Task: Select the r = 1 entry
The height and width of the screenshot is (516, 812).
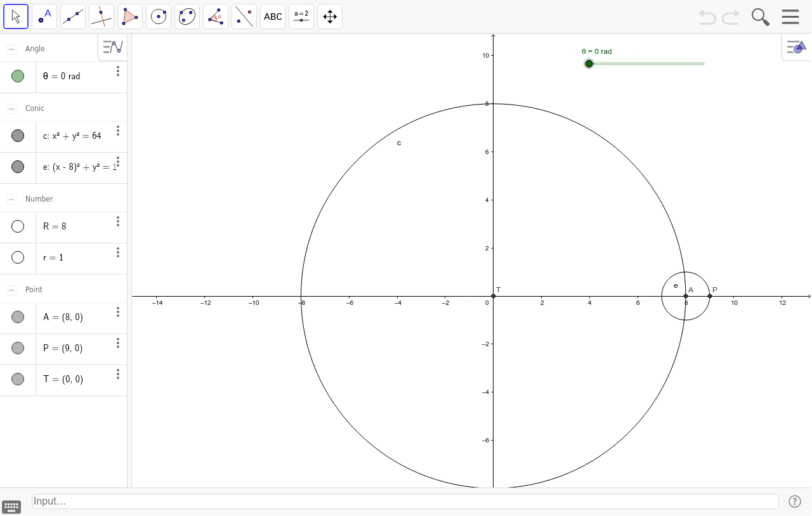Action: click(x=53, y=257)
